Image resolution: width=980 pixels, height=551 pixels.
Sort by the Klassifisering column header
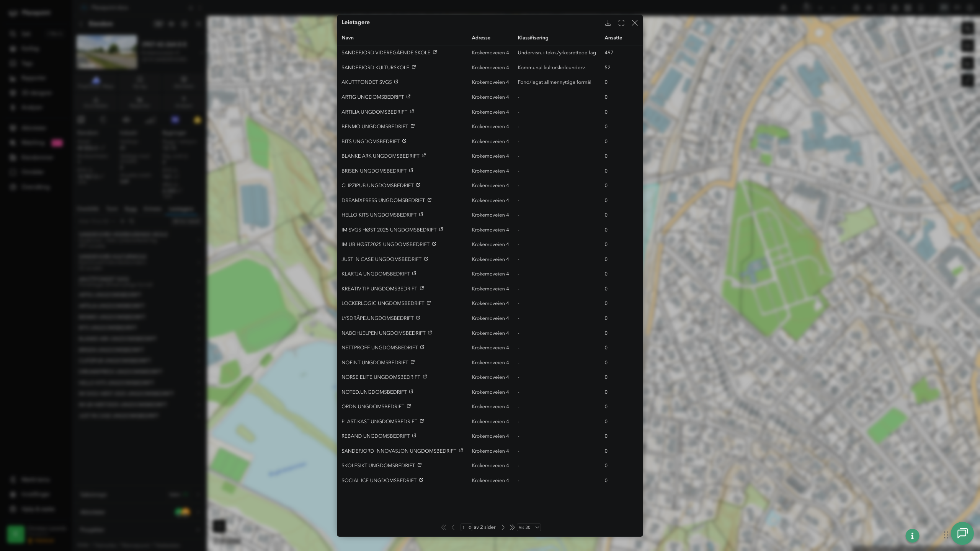533,38
